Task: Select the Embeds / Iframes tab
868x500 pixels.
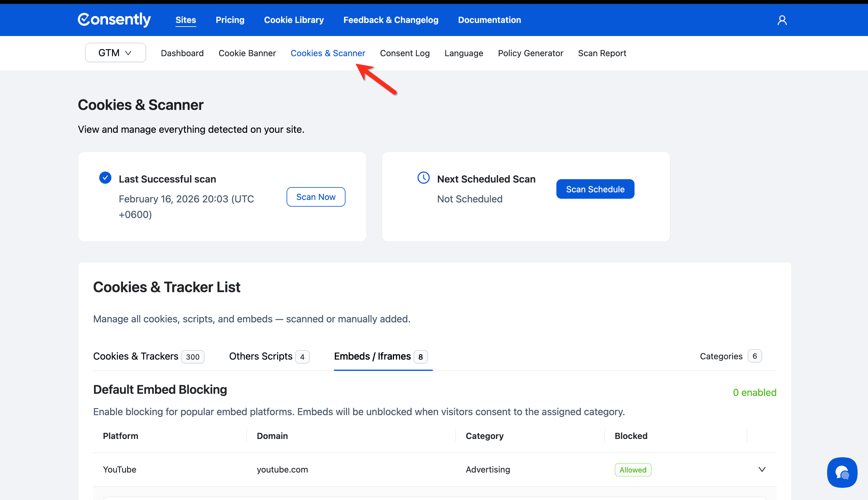Action: click(x=380, y=357)
